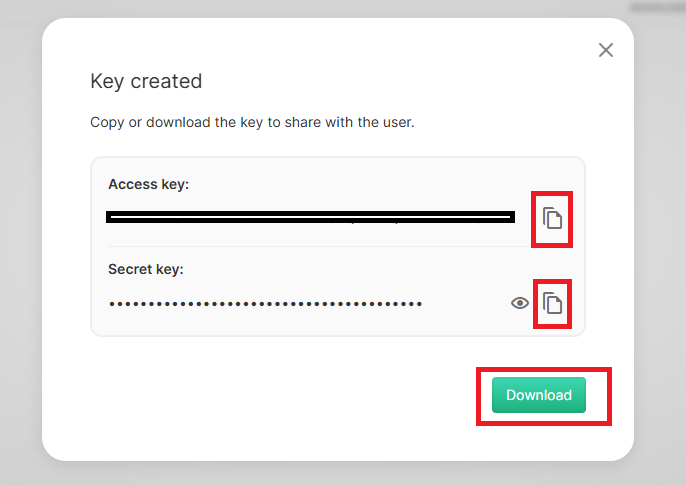Hit the copy icon right of the eye
The height and width of the screenshot is (486, 686).
pos(553,303)
